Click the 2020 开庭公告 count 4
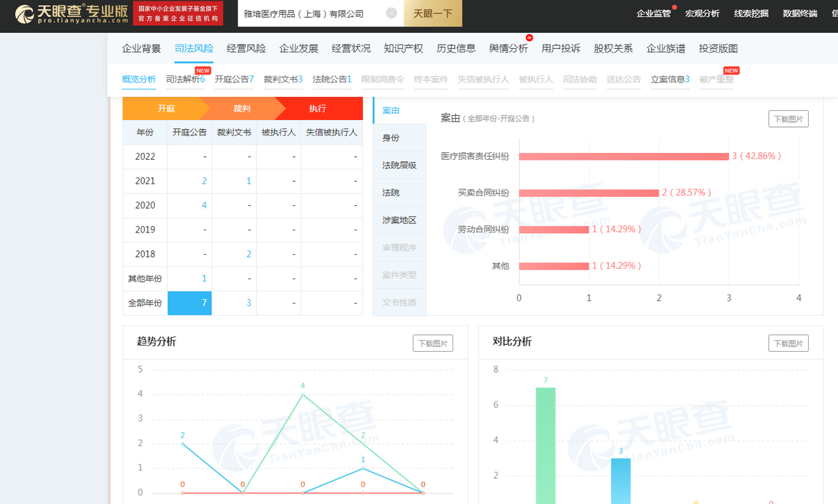Image resolution: width=838 pixels, height=504 pixels. click(204, 205)
